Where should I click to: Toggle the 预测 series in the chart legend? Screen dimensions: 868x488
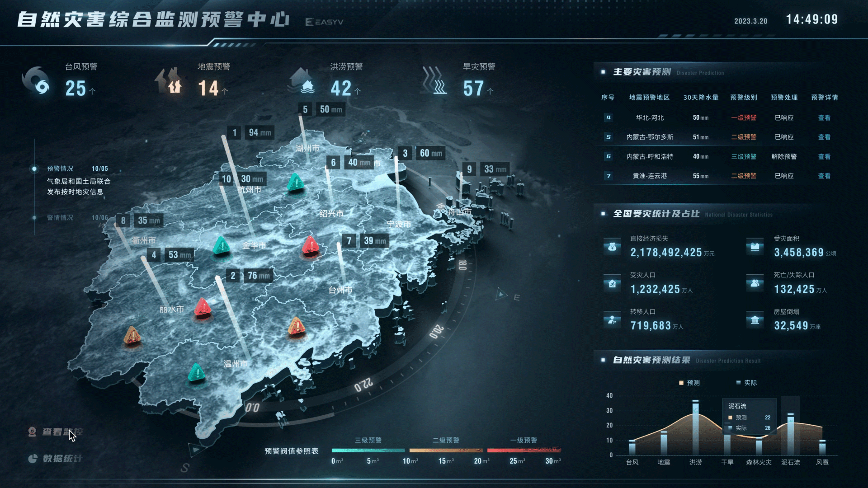(689, 382)
